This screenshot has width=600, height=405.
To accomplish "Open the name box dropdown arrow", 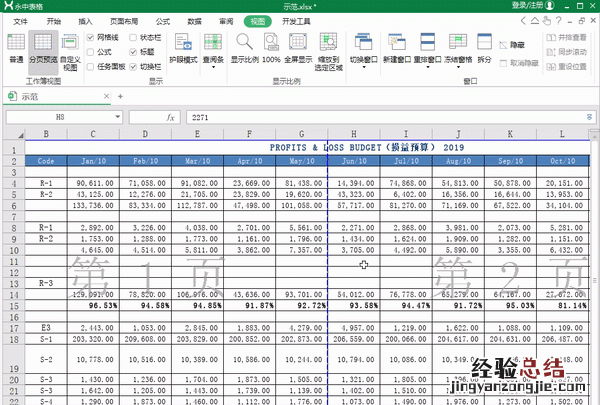I will click(121, 117).
